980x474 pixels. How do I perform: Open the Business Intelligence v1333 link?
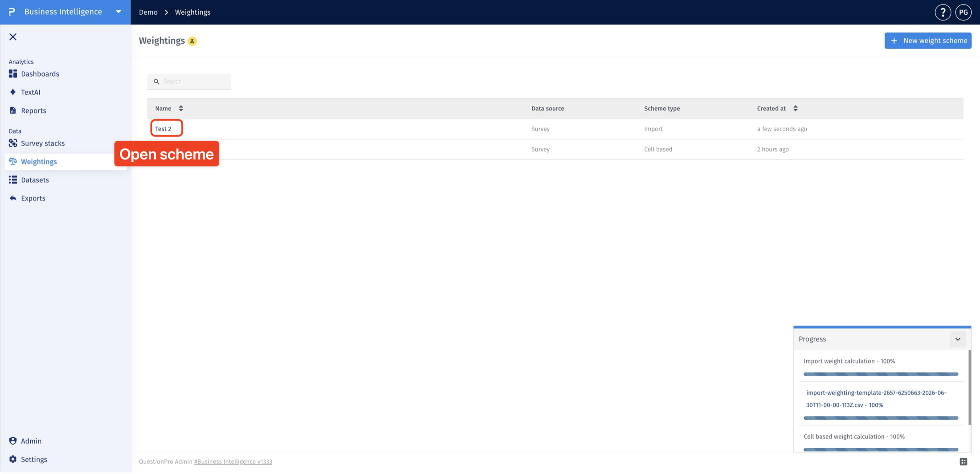pos(233,462)
